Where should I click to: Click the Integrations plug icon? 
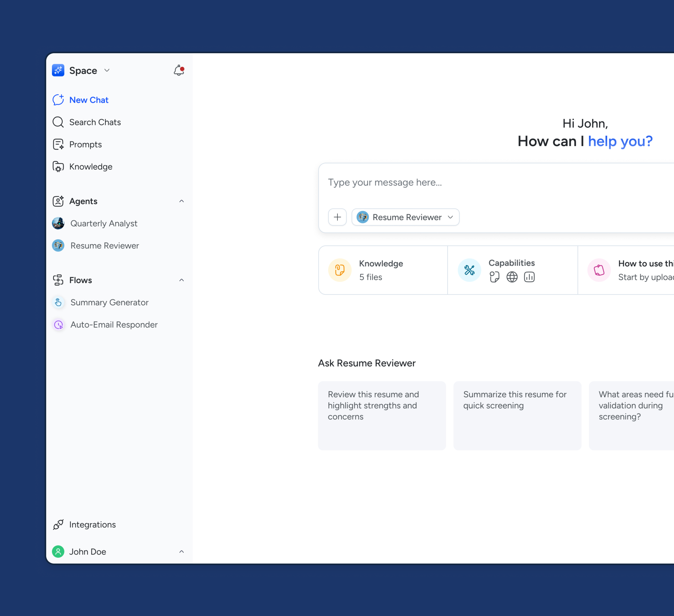[x=58, y=524]
